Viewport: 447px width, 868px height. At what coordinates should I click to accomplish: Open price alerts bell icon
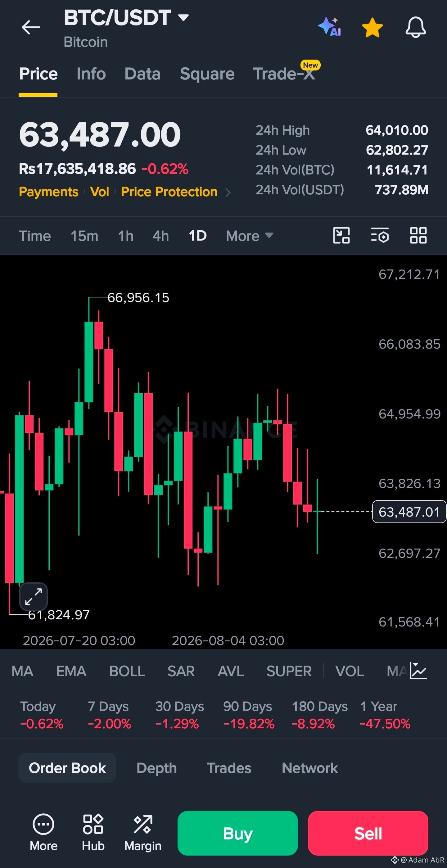click(415, 27)
